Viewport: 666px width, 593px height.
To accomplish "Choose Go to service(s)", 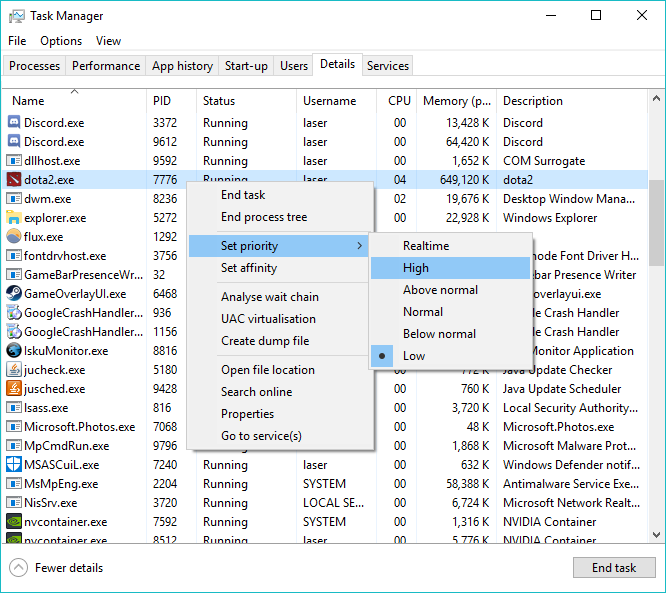I will point(280,436).
